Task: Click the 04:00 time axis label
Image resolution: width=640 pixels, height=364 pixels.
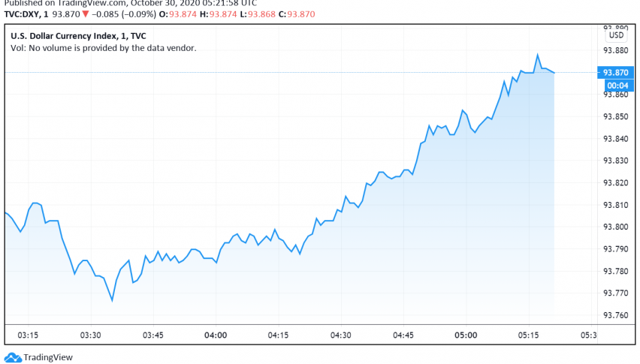Action: click(x=216, y=335)
